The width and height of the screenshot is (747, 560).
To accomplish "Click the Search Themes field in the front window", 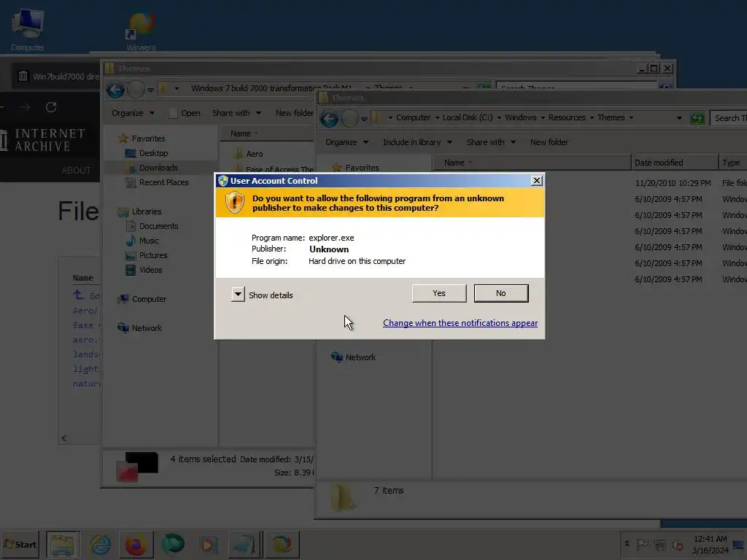I will 729,118.
